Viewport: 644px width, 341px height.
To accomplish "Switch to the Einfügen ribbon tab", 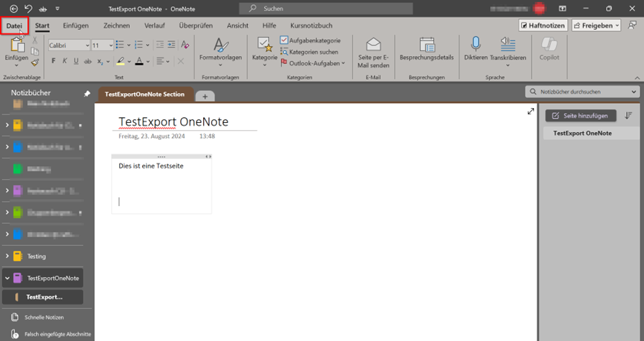I will coord(75,26).
